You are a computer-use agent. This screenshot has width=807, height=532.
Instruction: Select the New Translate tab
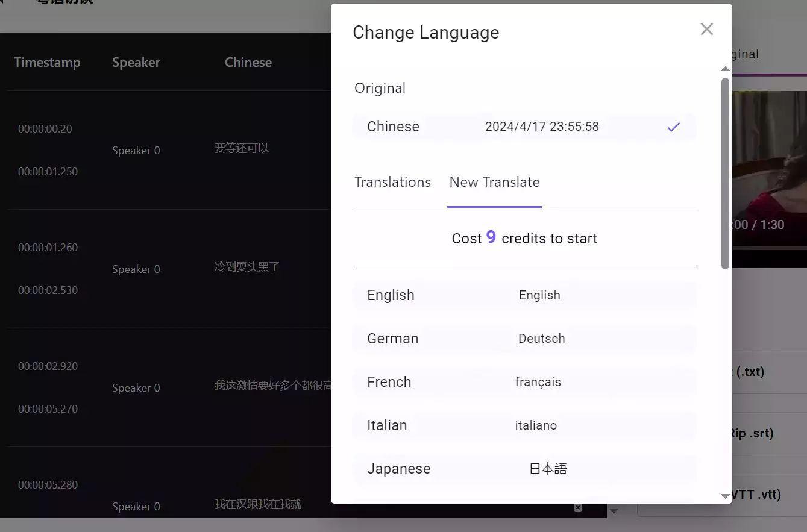494,182
